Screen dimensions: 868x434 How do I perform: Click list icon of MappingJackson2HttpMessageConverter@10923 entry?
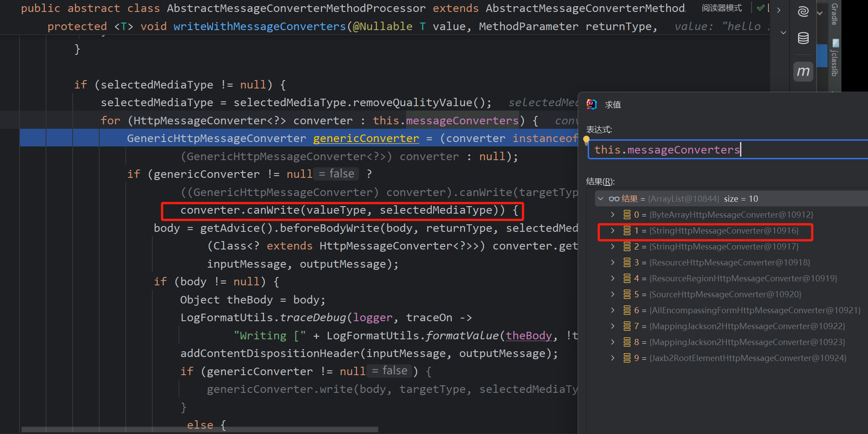(x=627, y=342)
